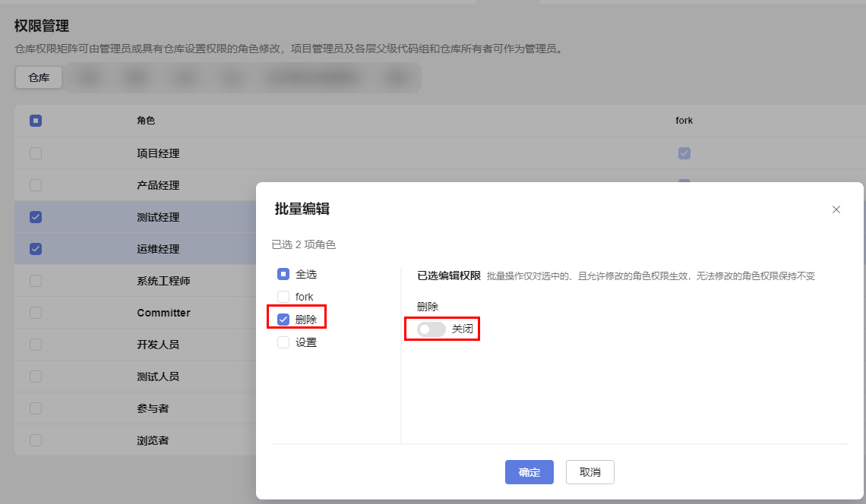Check the 设置 permission checkbox

coord(284,342)
